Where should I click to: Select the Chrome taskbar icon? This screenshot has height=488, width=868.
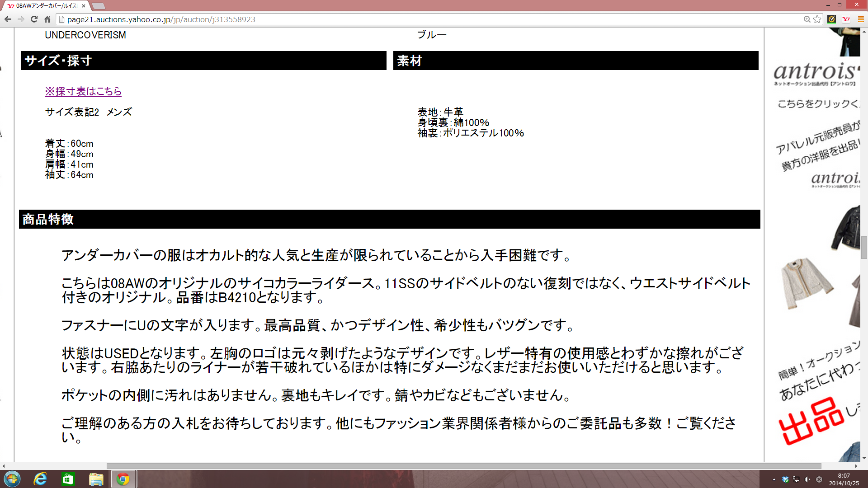tap(123, 479)
